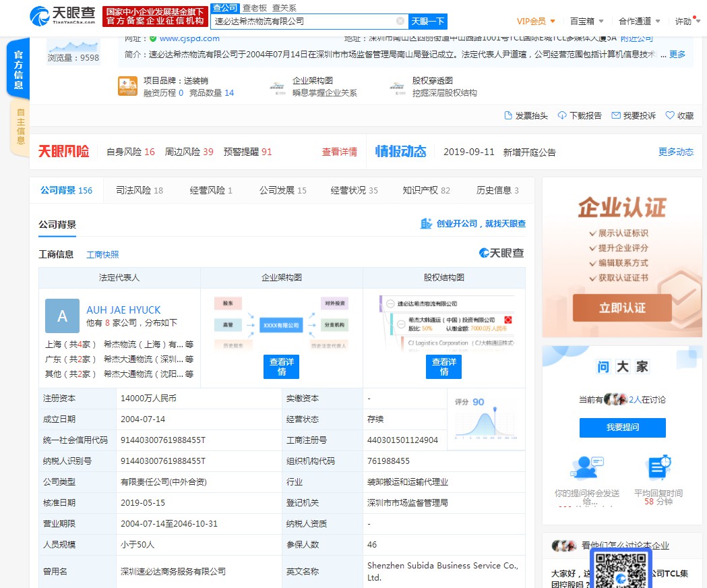707x588 pixels.
Task: Open the 公司发展 tab
Action: pyautogui.click(x=282, y=190)
